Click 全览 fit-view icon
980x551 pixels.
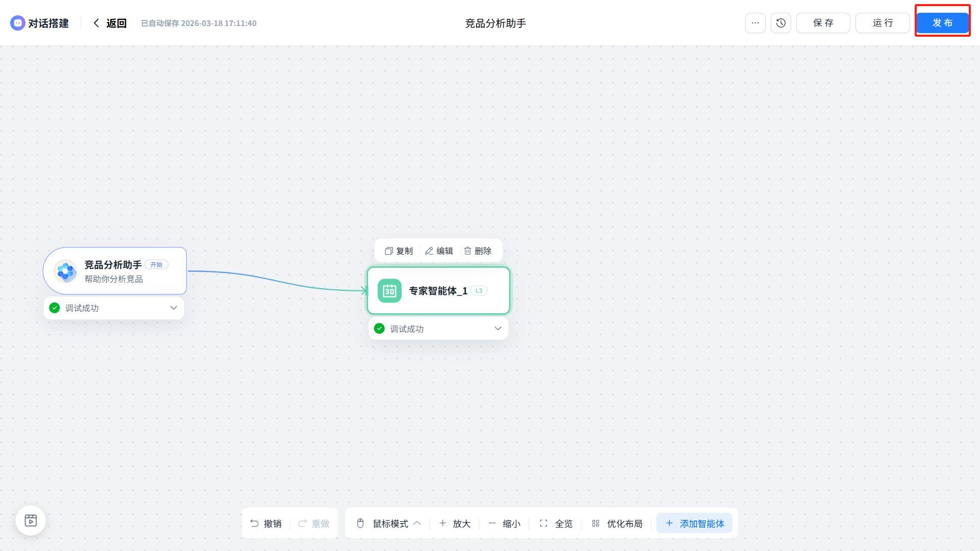coord(544,523)
